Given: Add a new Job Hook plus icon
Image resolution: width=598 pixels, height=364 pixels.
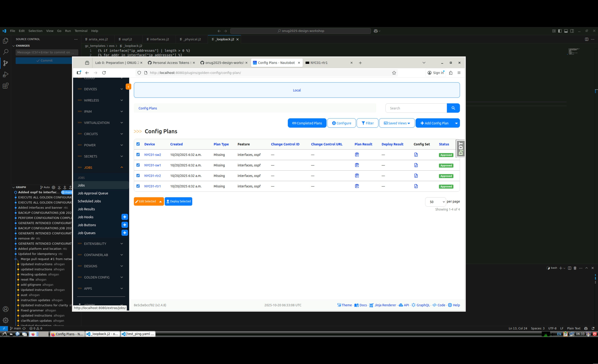Looking at the screenshot, I should (x=124, y=217).
